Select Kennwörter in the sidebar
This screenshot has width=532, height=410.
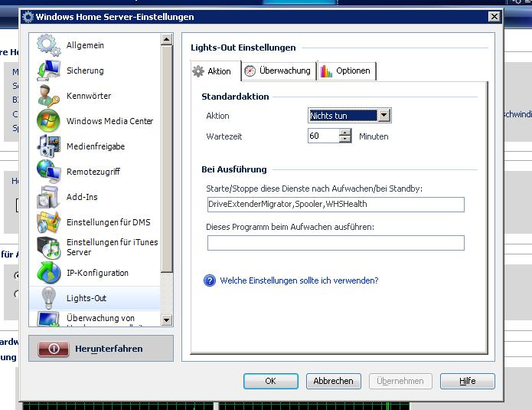coord(95,96)
